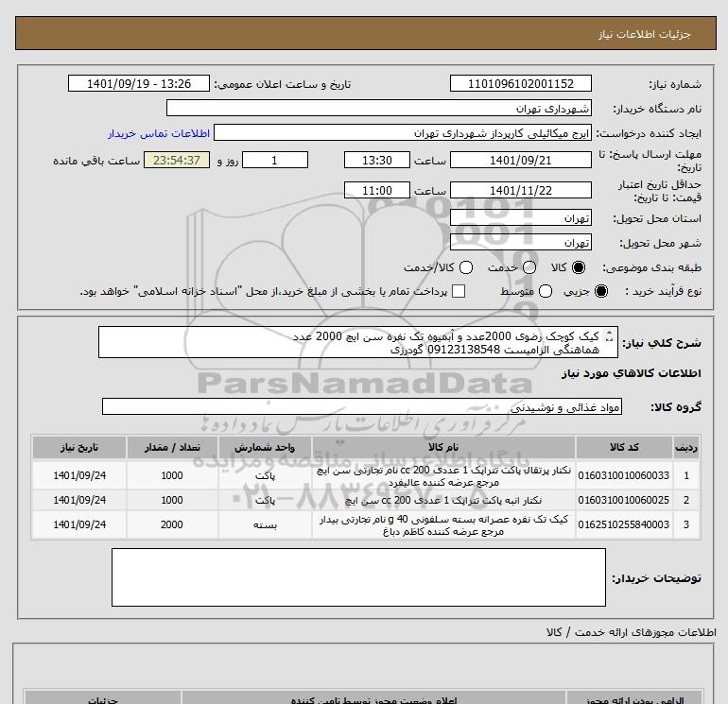Viewport: 728px width, 704px height.
Task: Click the requester field ایرج میکائیلی
Action: 403,133
